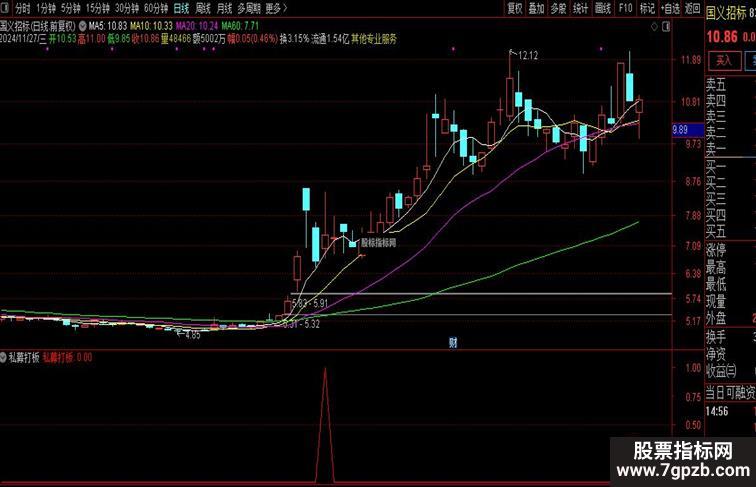Select the 5分钟 period
Screen dimensions: 756x487
click(70, 8)
